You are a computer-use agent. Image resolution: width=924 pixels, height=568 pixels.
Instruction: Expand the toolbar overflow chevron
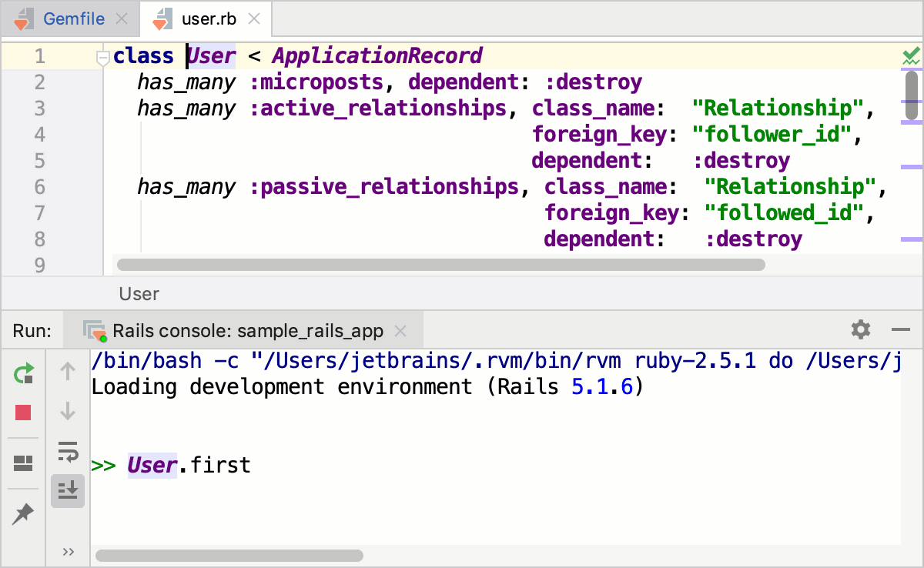point(68,550)
